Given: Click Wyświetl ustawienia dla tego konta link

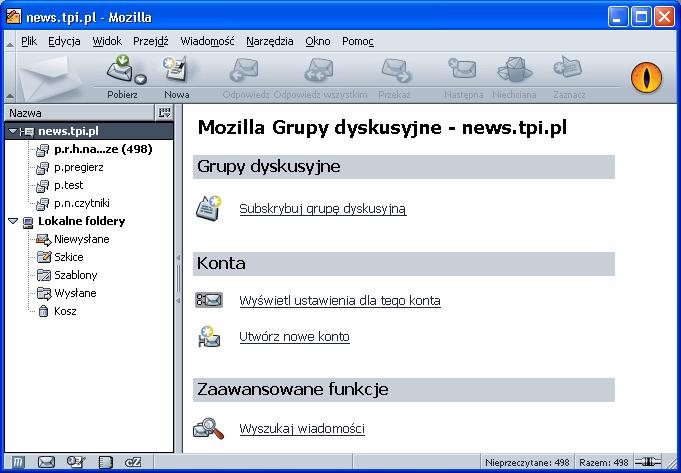Looking at the screenshot, I should coord(339,300).
